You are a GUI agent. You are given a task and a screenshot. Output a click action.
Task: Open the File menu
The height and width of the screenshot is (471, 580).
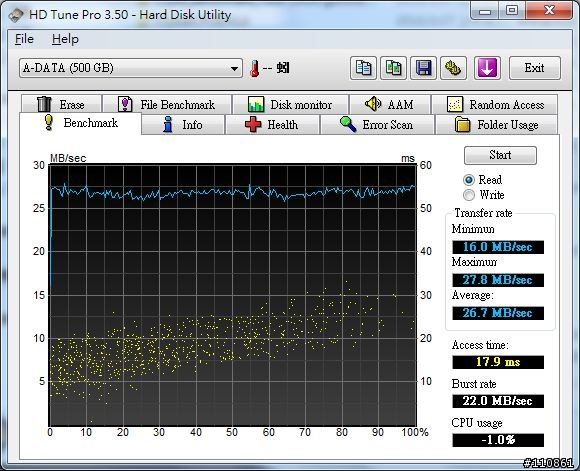pyautogui.click(x=24, y=39)
